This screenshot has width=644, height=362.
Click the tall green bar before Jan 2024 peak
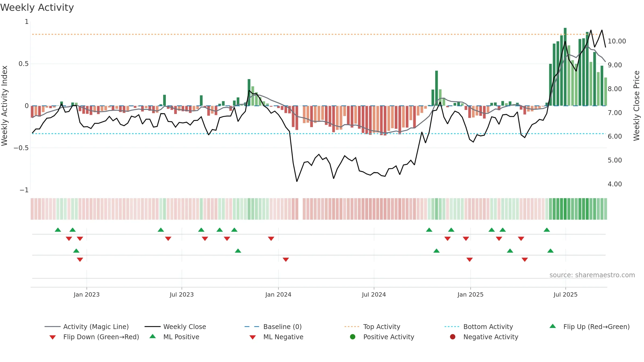(x=249, y=93)
